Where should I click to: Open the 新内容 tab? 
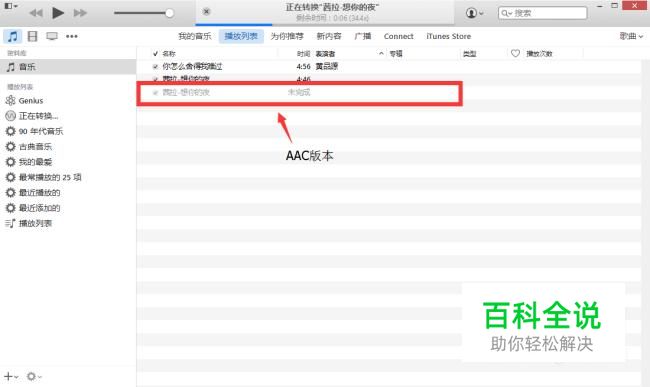(x=329, y=36)
